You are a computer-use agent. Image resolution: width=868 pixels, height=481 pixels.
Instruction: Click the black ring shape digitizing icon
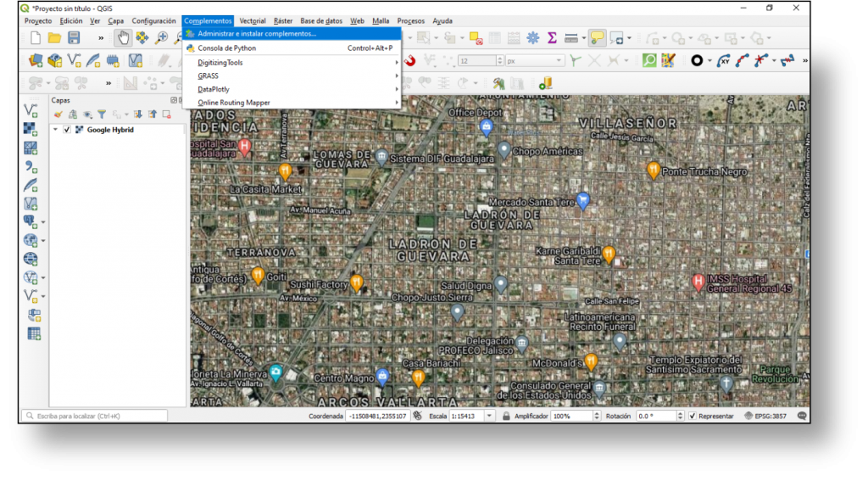tap(697, 60)
